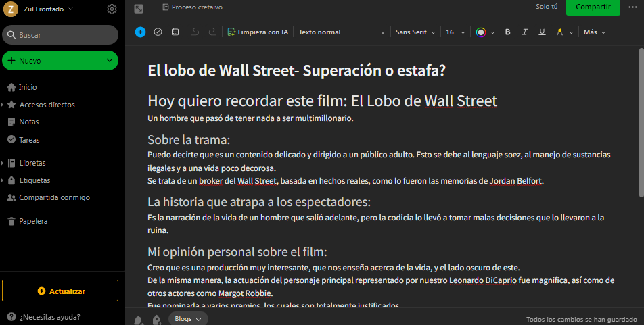Expand the Accesos directos tree arrow
The image size is (644, 325).
3,105
